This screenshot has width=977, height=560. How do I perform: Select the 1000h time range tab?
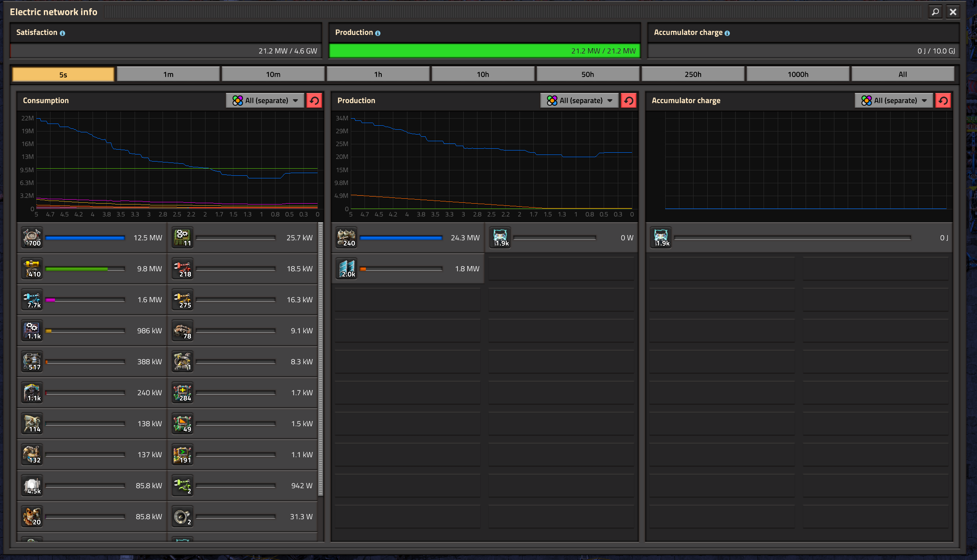pos(798,74)
